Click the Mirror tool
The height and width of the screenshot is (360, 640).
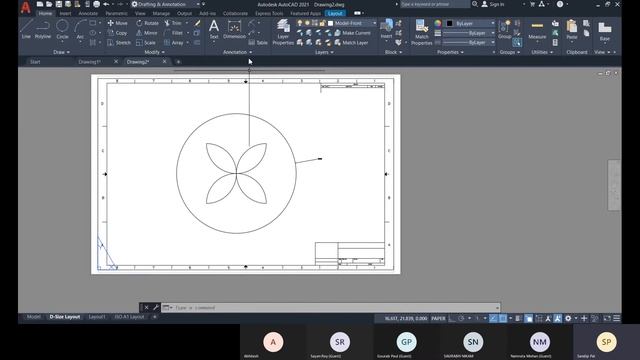coord(147,33)
